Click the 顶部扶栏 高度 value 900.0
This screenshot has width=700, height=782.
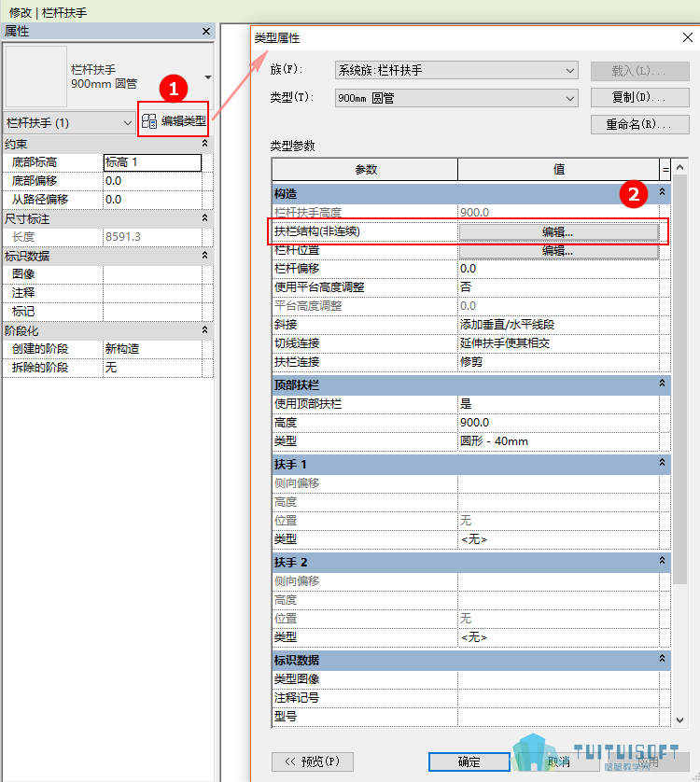[558, 423]
